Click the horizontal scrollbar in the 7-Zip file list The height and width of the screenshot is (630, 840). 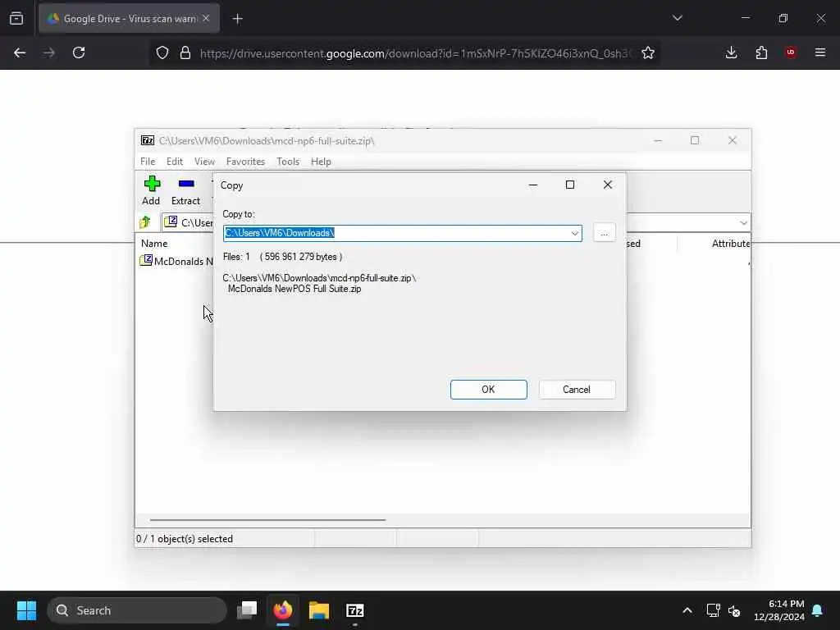pyautogui.click(x=268, y=519)
